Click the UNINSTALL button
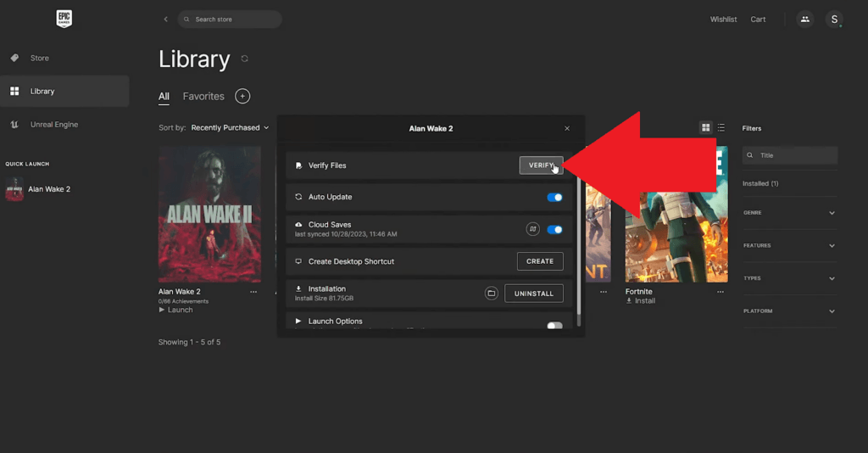Screen dimensions: 868x453 (x=534, y=294)
